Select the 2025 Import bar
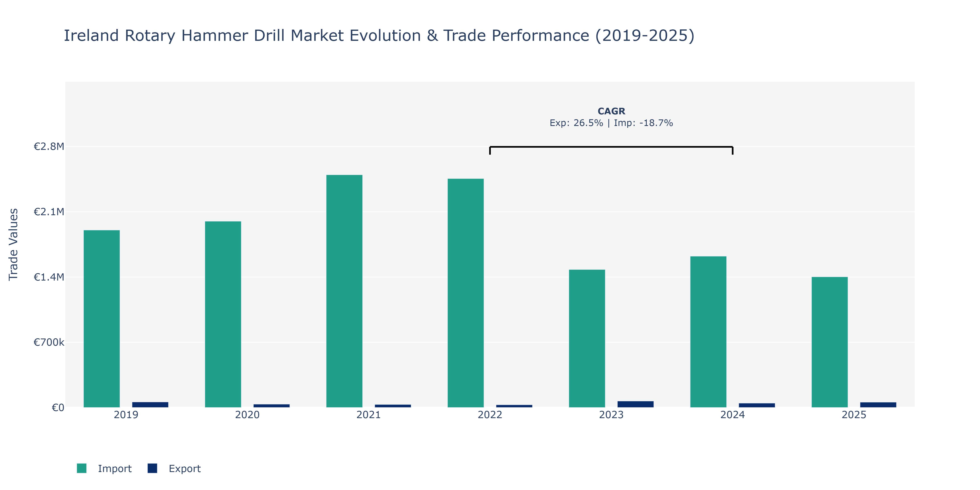Image resolution: width=980 pixels, height=490 pixels. coord(830,342)
